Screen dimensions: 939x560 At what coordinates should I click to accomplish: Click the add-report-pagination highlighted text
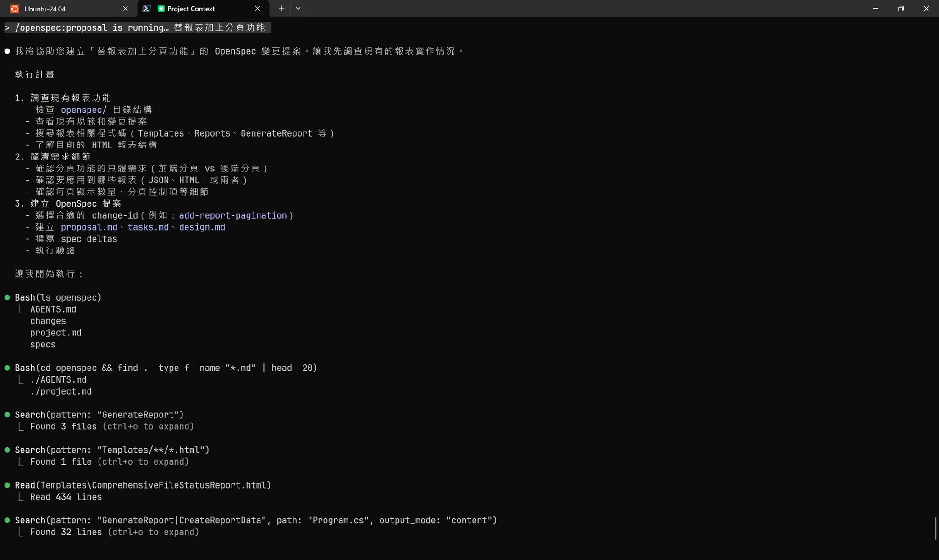pos(232,215)
